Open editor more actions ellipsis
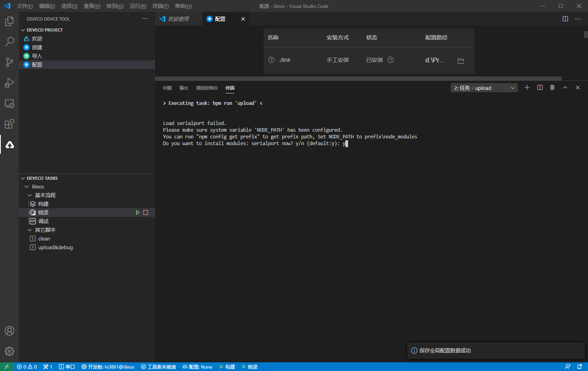This screenshot has width=588, height=371. 578,19
